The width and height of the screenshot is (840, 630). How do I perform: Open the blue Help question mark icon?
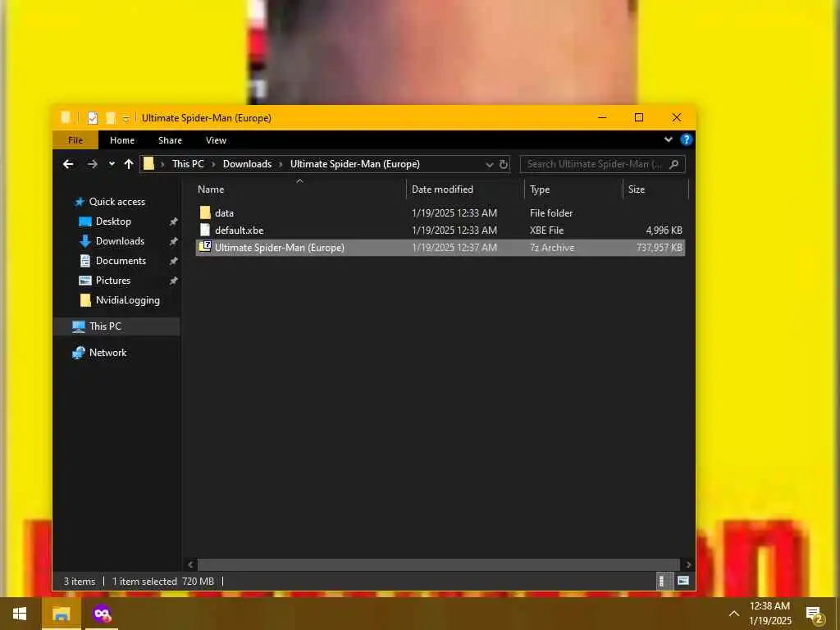tap(686, 139)
